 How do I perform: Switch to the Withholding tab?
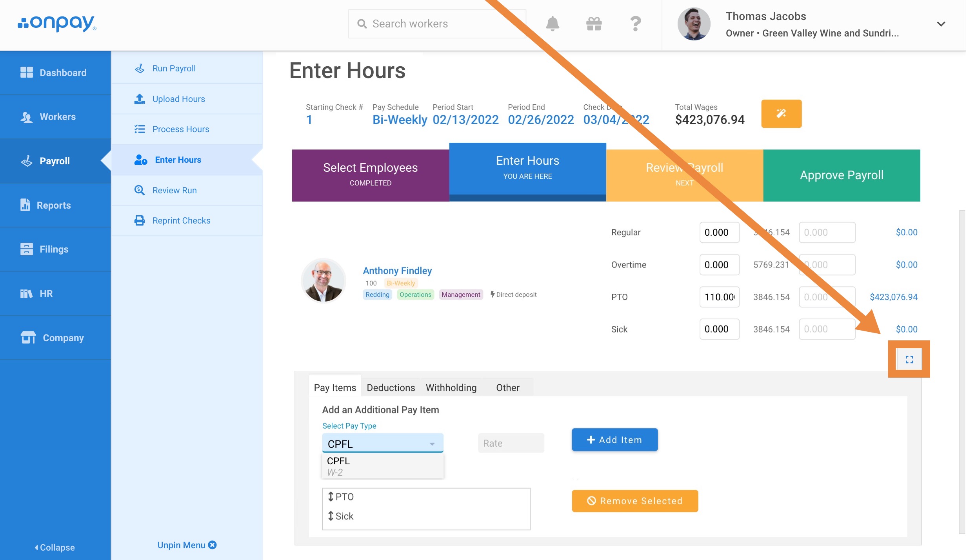point(451,387)
